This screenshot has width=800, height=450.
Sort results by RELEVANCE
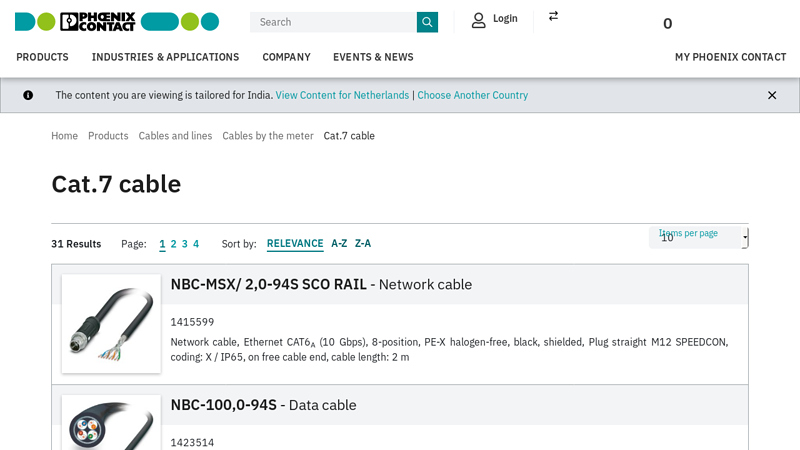295,244
